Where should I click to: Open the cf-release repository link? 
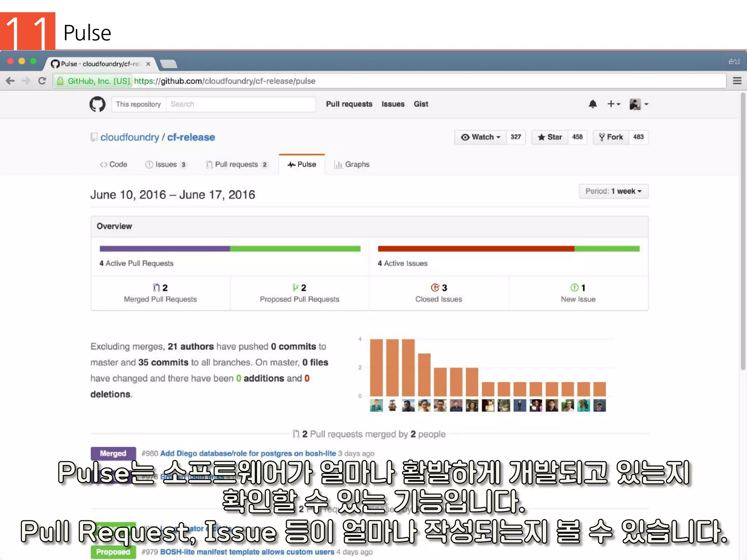[x=191, y=137]
